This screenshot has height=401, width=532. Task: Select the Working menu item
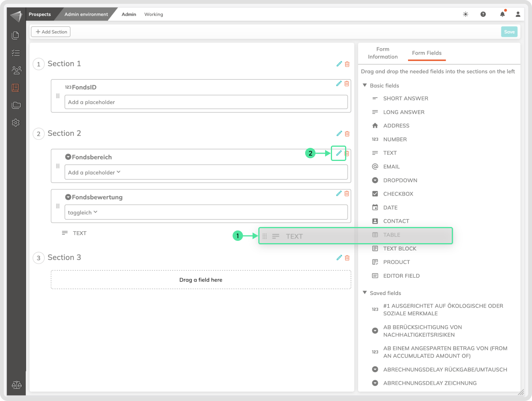click(154, 14)
